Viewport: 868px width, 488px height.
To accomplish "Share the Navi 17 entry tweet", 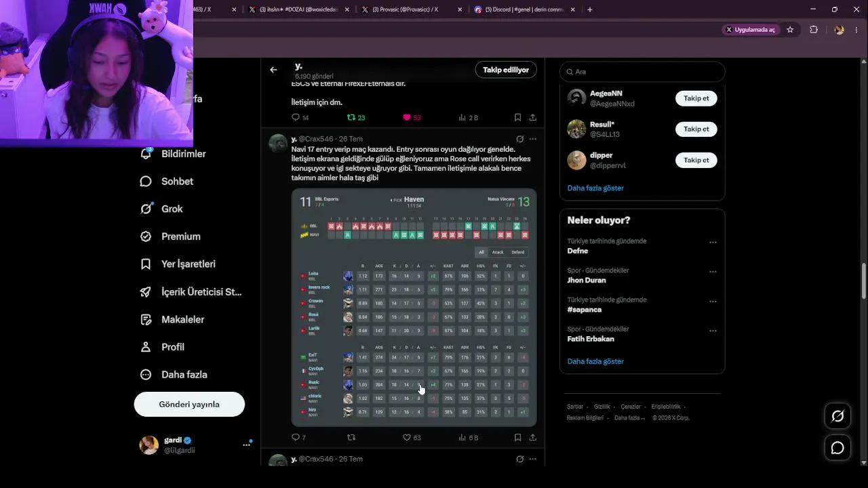I will (x=533, y=438).
